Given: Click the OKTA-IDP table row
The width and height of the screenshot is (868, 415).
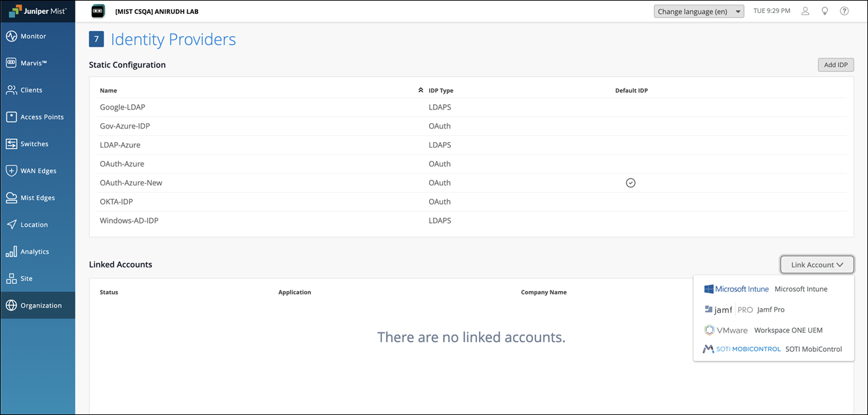Looking at the screenshot, I should [x=116, y=202].
